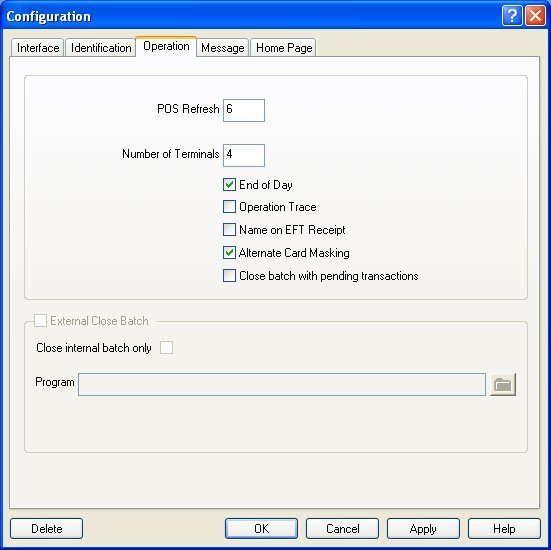Tick Close batch with pending transactions

coord(229,276)
